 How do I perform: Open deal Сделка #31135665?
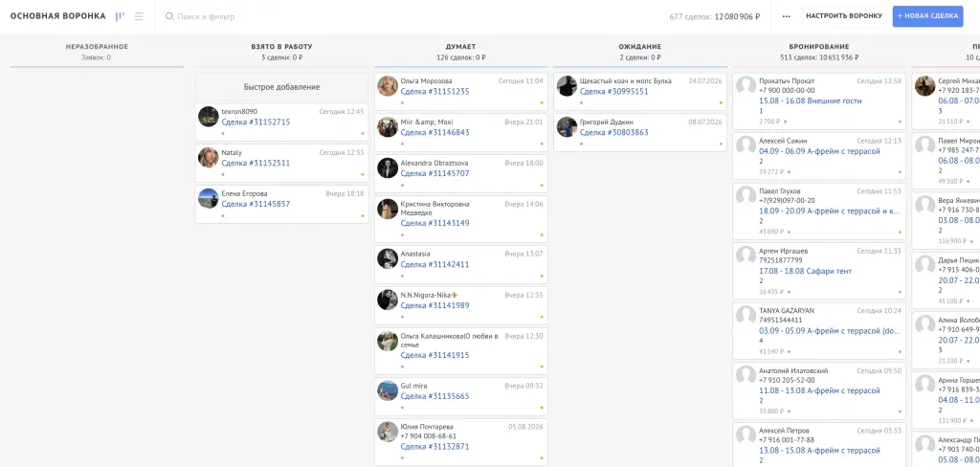[x=435, y=396]
